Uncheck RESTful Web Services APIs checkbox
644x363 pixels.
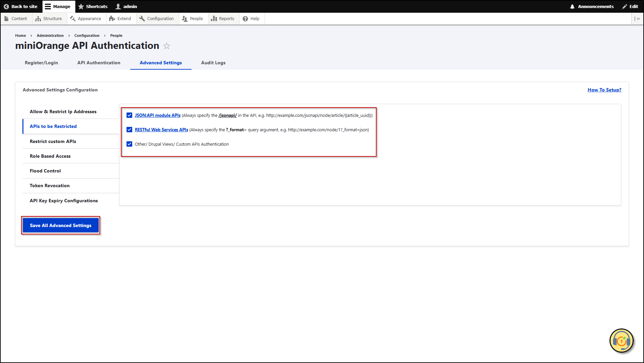click(129, 130)
